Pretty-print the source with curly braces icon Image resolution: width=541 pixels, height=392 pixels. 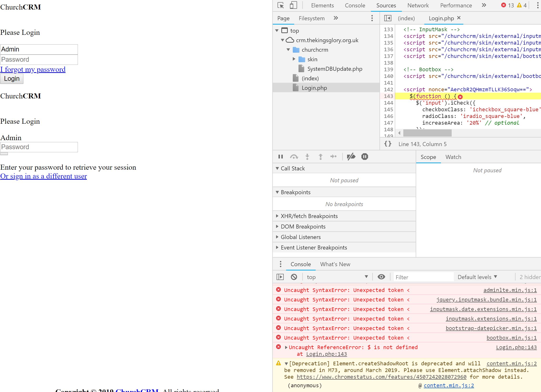(x=388, y=144)
